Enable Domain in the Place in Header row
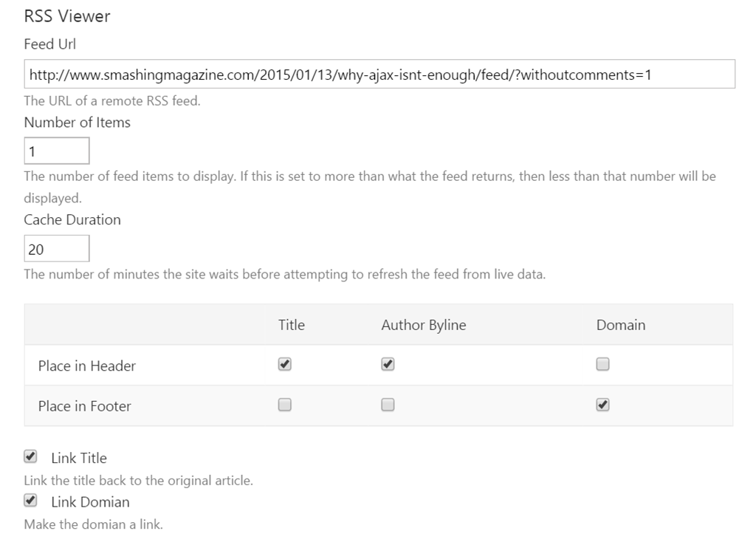The height and width of the screenshot is (545, 756). click(602, 365)
